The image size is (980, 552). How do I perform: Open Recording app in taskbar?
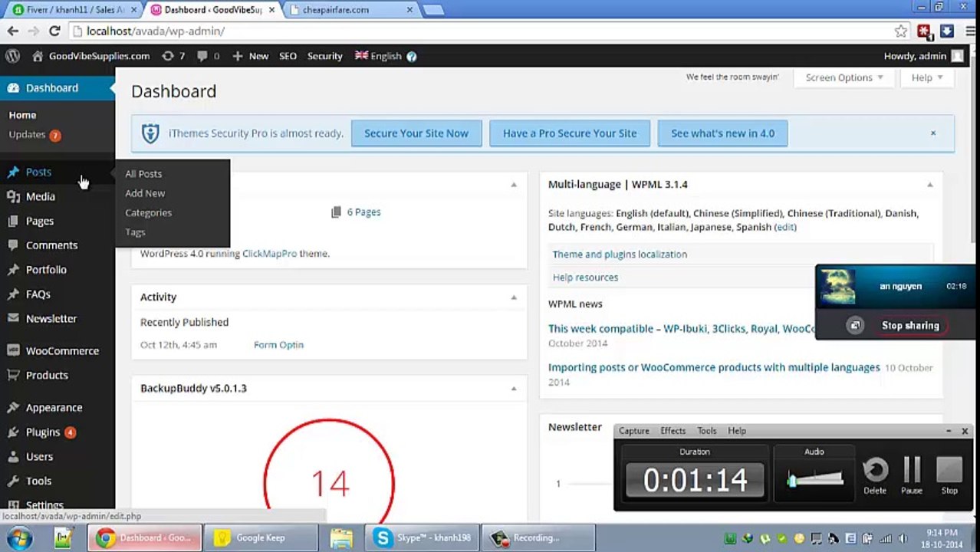click(x=537, y=538)
